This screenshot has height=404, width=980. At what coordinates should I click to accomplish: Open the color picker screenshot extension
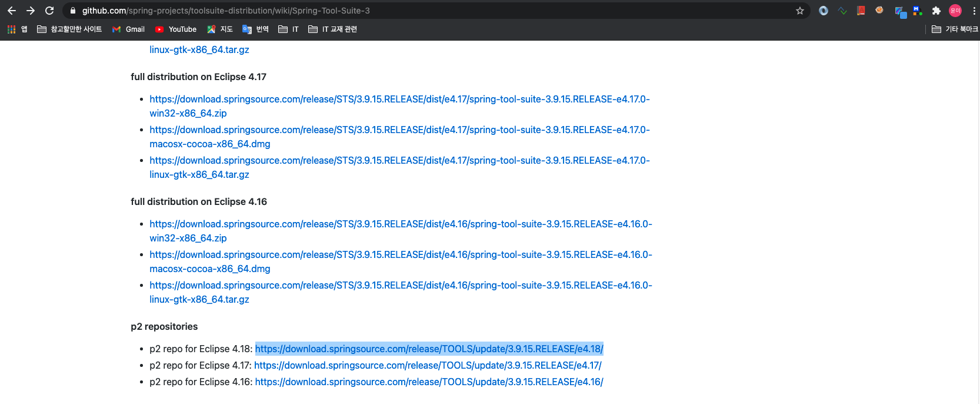click(x=900, y=12)
